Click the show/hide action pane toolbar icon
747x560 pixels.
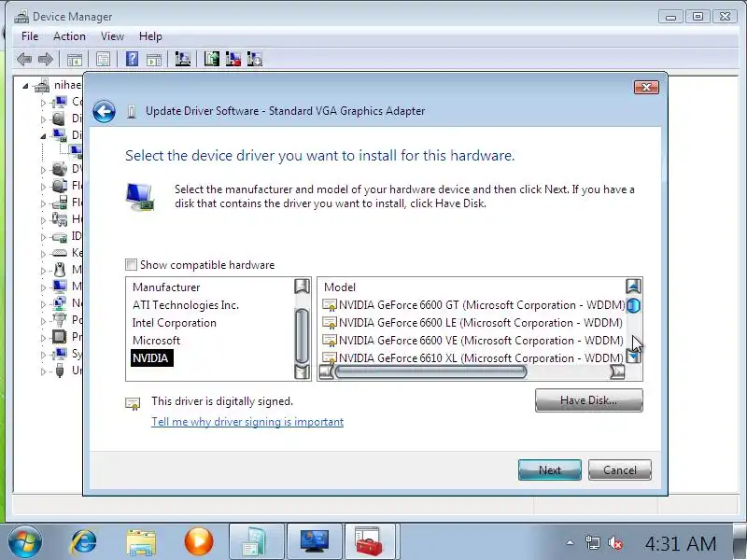click(154, 60)
